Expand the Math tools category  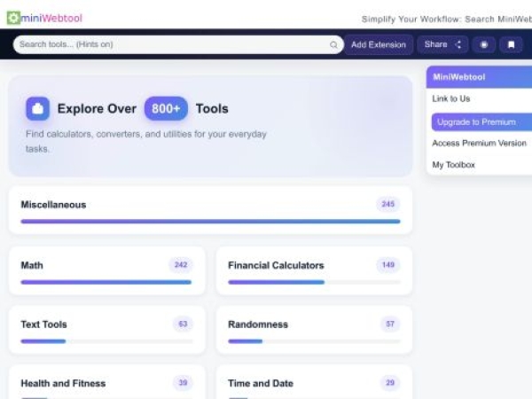32,265
